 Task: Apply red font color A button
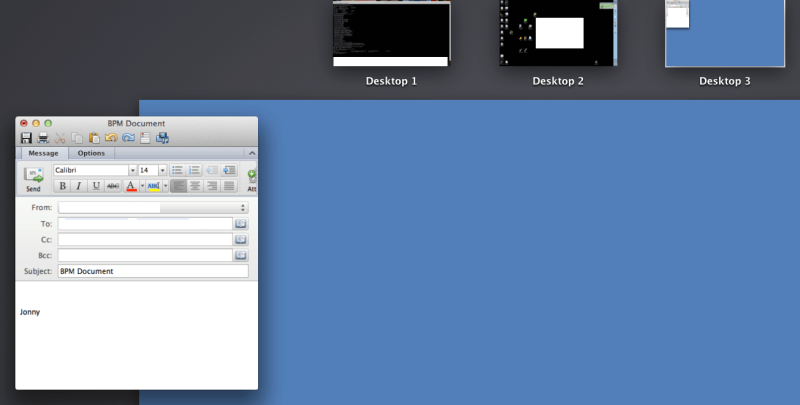[131, 186]
